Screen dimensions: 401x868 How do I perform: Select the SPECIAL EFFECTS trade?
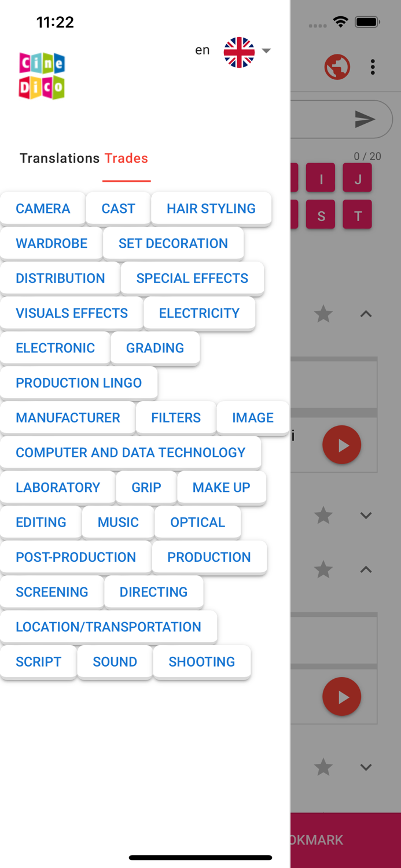pyautogui.click(x=192, y=278)
